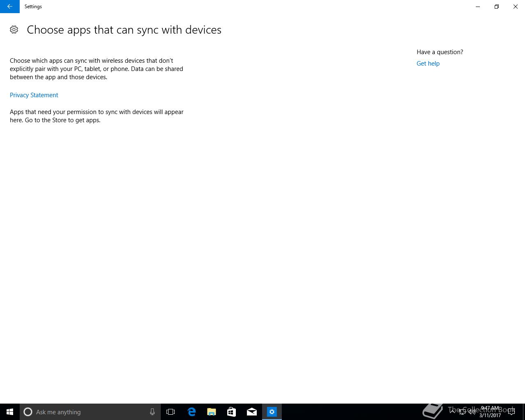Open the Action Center notifications icon

(511, 412)
